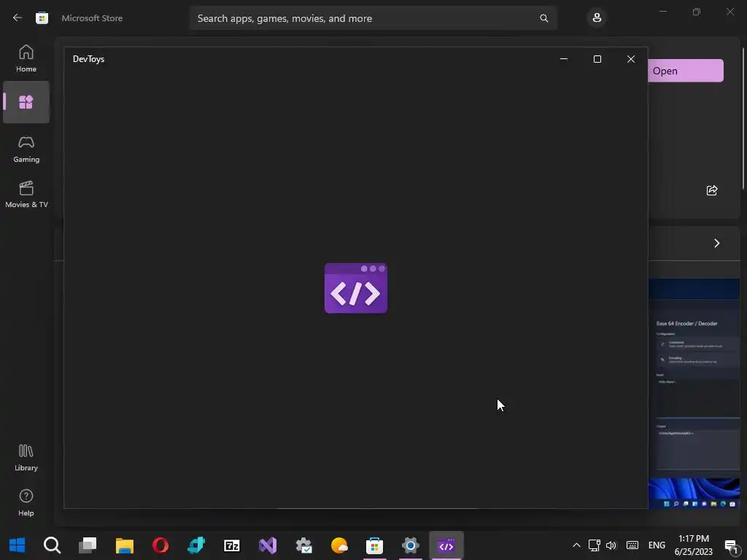Open the Library page
This screenshot has height=560, width=747.
pos(26,457)
